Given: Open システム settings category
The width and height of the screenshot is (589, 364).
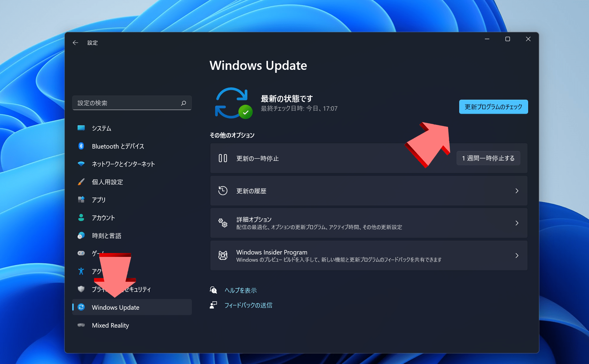Looking at the screenshot, I should tap(132, 128).
